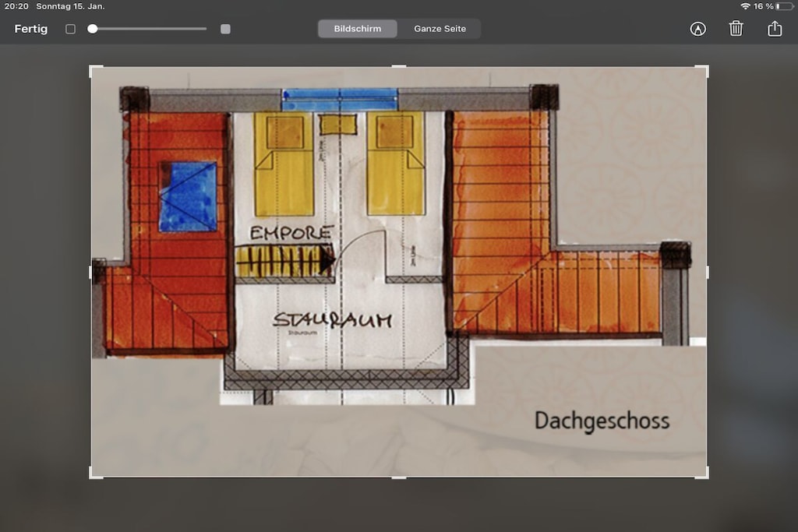The width and height of the screenshot is (798, 532).
Task: Click the filled square right of the slider
Action: pos(225,29)
